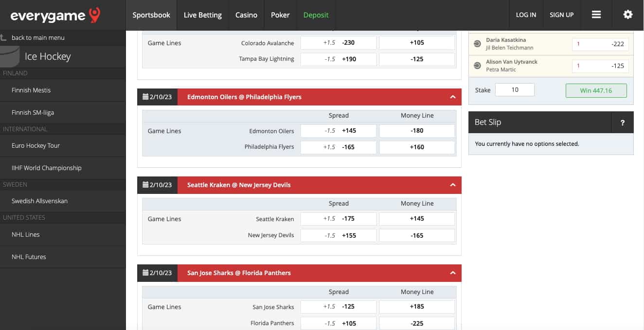Go back to main menu

click(38, 37)
